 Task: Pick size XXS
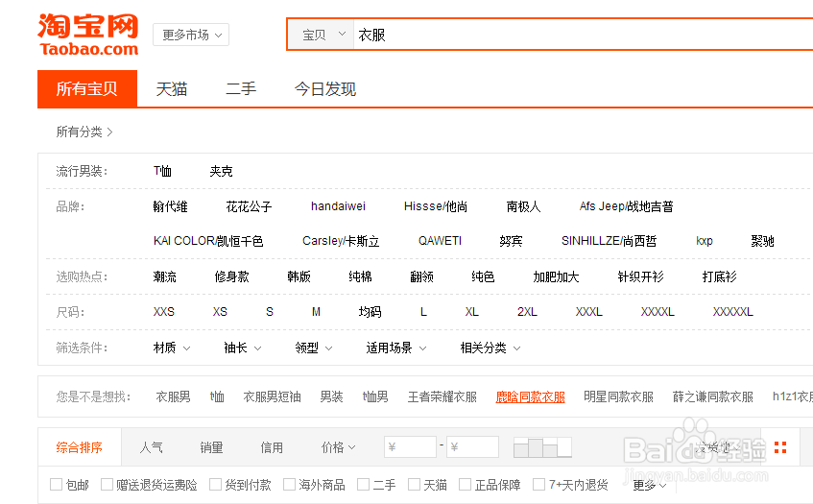click(x=164, y=312)
